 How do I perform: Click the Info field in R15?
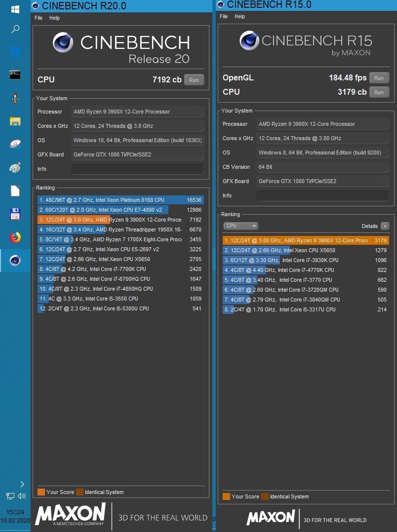(322, 195)
